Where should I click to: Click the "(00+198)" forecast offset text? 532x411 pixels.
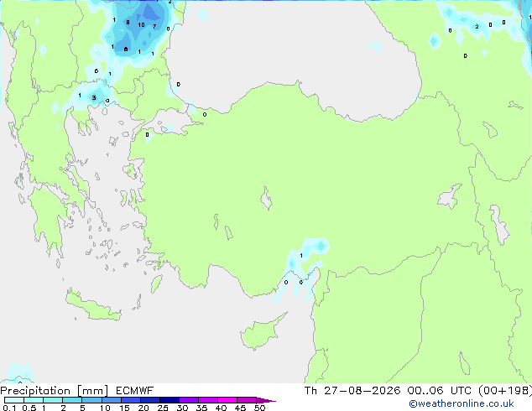(x=505, y=391)
